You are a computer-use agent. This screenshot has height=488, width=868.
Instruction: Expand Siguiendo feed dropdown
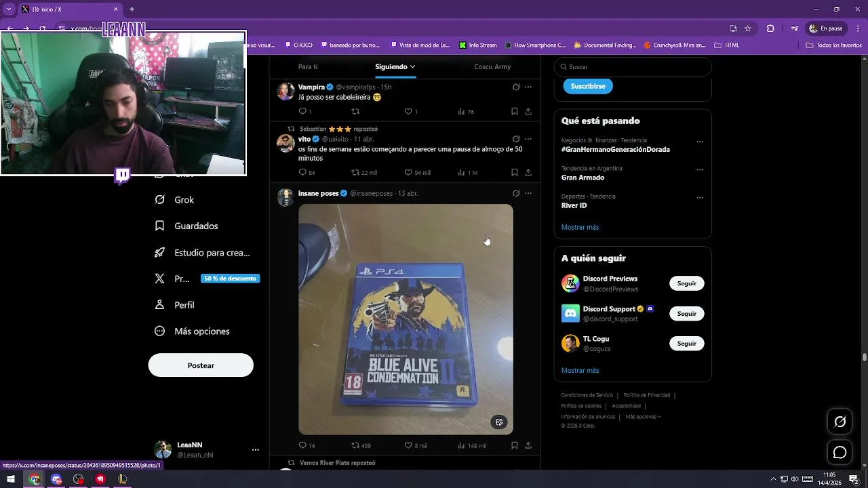(412, 66)
